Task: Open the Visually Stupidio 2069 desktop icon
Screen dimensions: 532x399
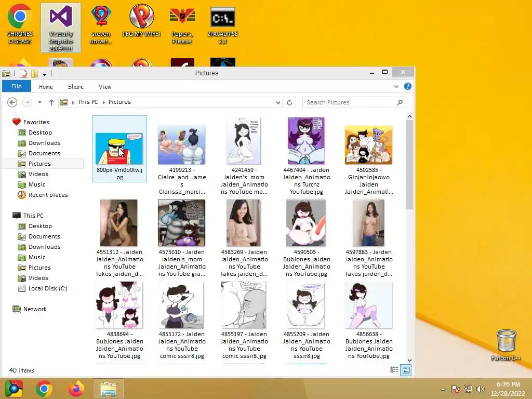Action: pos(61,28)
